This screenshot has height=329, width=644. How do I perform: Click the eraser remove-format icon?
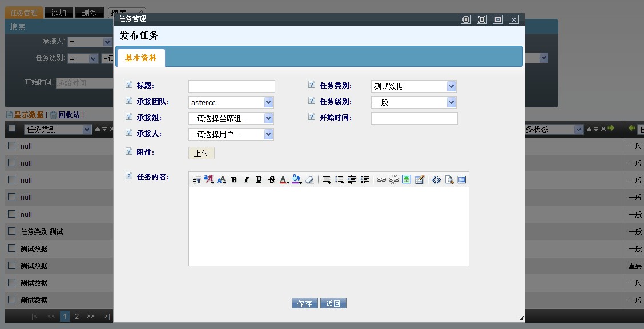pyautogui.click(x=309, y=180)
